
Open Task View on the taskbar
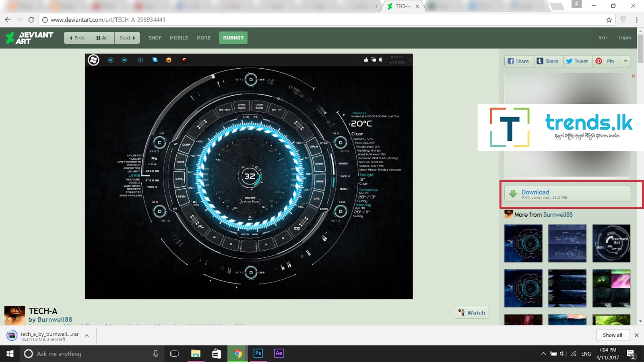click(174, 354)
